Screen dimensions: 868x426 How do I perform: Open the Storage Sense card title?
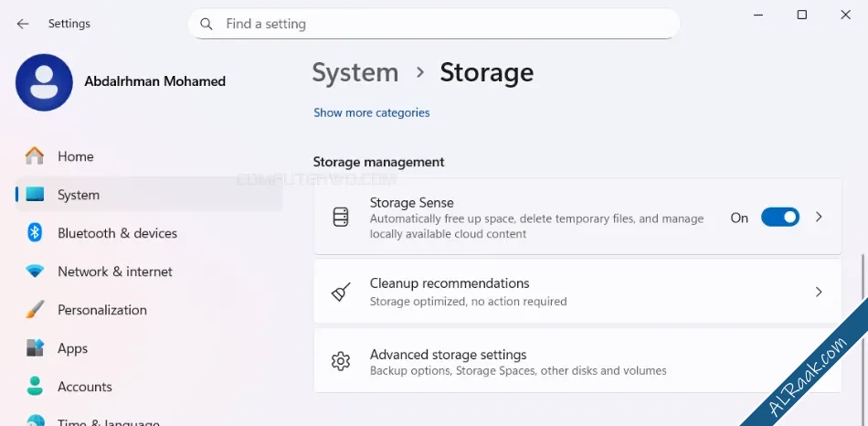tap(412, 203)
